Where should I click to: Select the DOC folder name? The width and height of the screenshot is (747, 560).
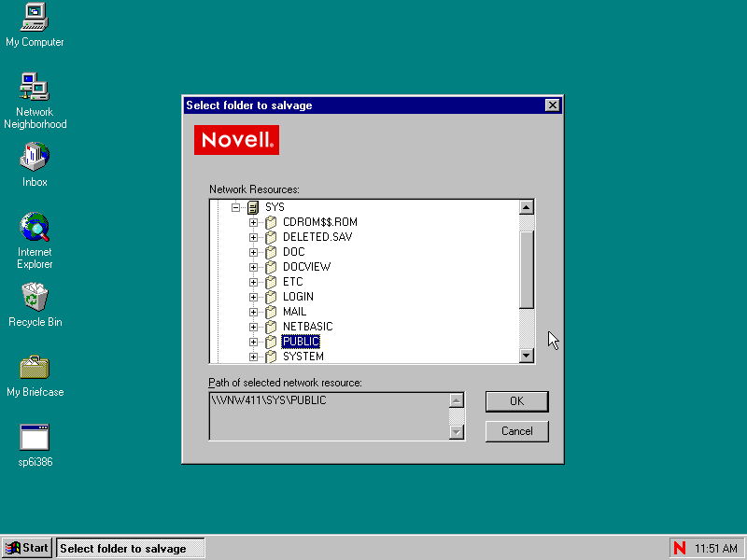point(293,252)
